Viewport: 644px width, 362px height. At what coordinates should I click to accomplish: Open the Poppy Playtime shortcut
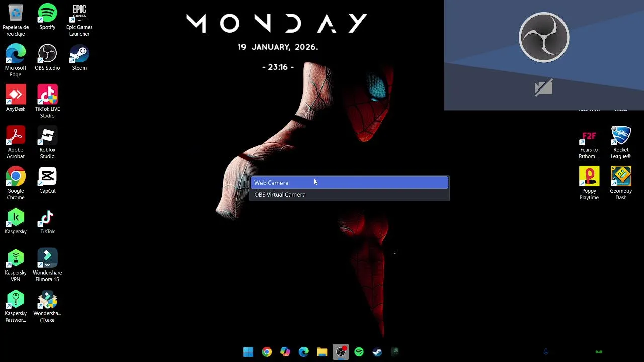click(589, 184)
